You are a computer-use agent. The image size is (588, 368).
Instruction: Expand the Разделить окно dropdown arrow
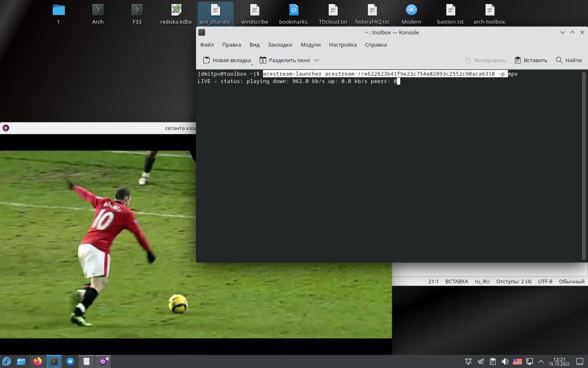[316, 60]
